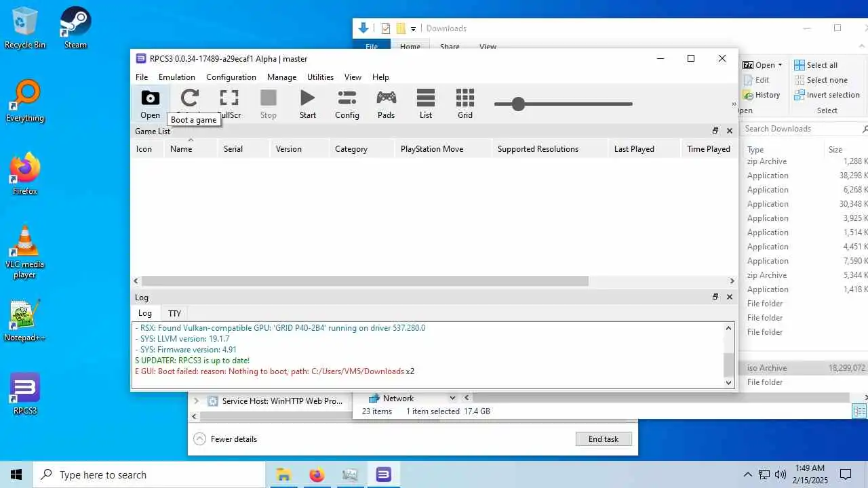Click game list scroll right arrow
The height and width of the screenshot is (488, 868).
(x=732, y=281)
